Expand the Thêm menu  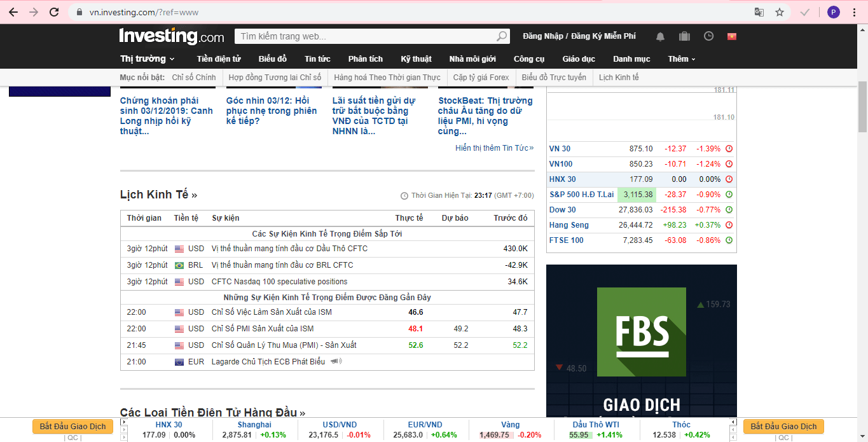(x=682, y=59)
